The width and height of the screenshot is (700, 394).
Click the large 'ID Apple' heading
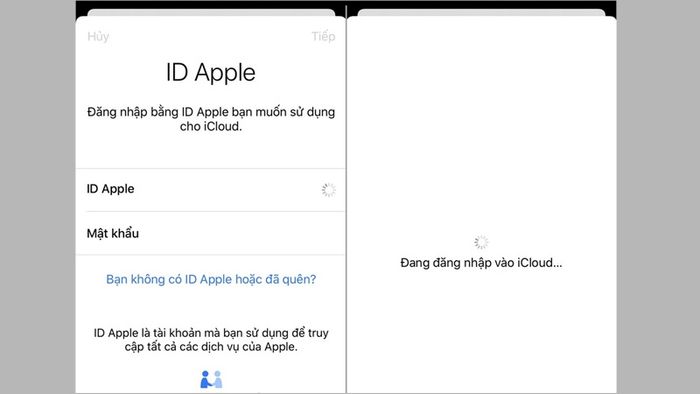pos(211,72)
